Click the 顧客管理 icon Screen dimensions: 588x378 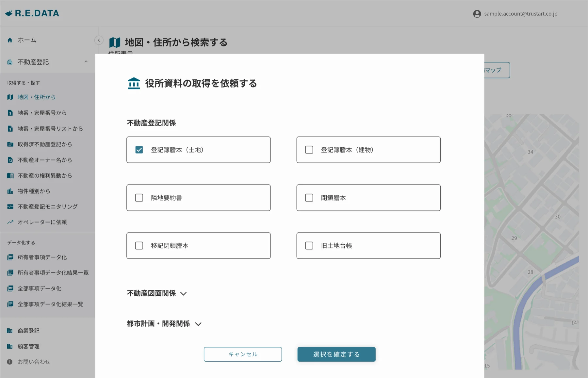click(x=10, y=346)
